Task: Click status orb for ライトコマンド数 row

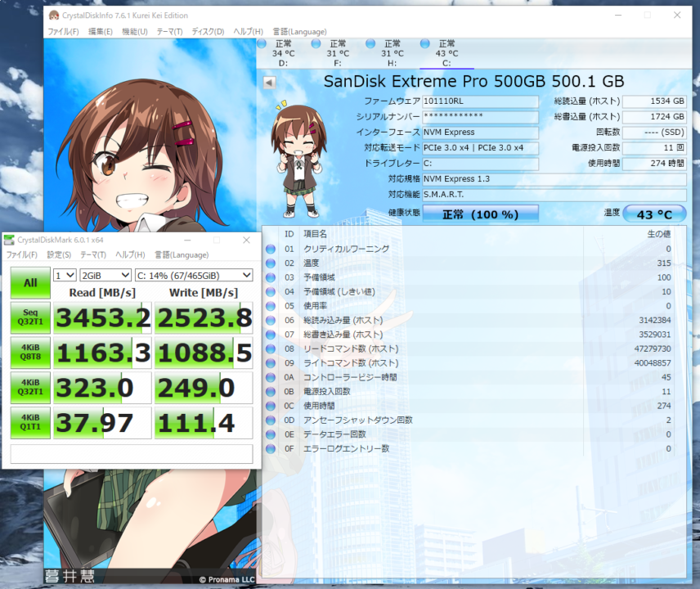Action: tap(271, 363)
